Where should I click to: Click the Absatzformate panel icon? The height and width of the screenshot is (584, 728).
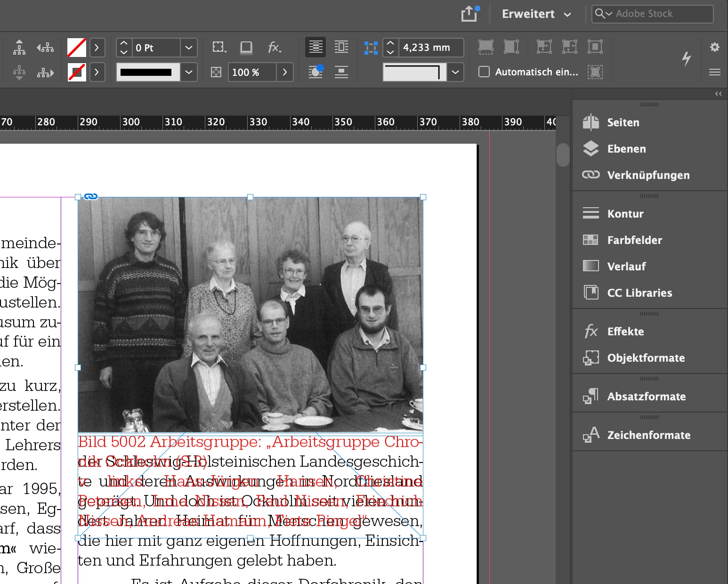click(x=590, y=396)
